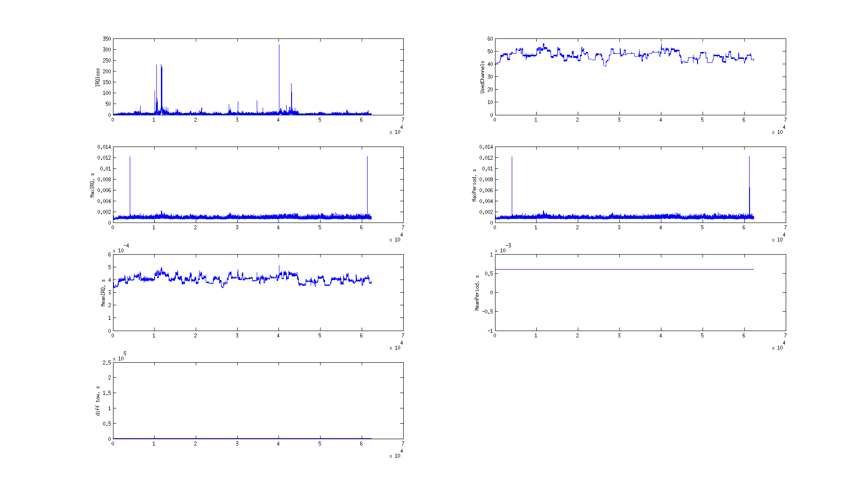This screenshot has height=493, width=868.
Task: Click the last tall spike in the MaxIRQ plot
Action: (367, 181)
